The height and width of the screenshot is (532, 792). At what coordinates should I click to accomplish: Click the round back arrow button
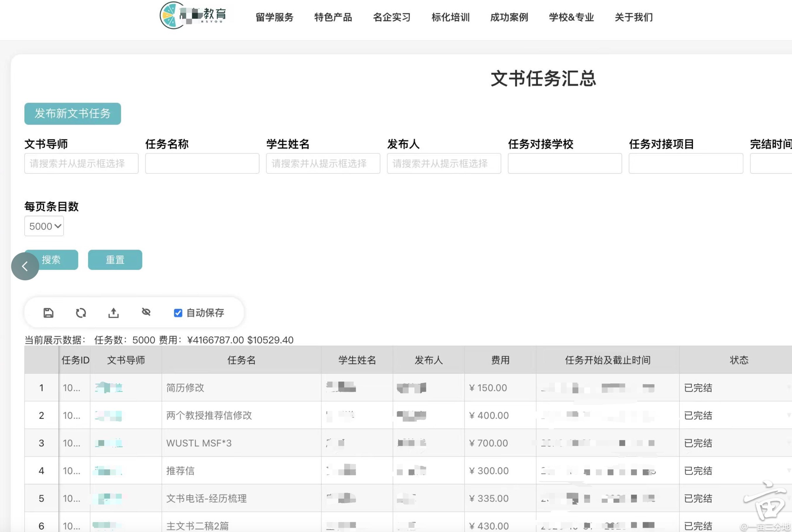point(25,266)
